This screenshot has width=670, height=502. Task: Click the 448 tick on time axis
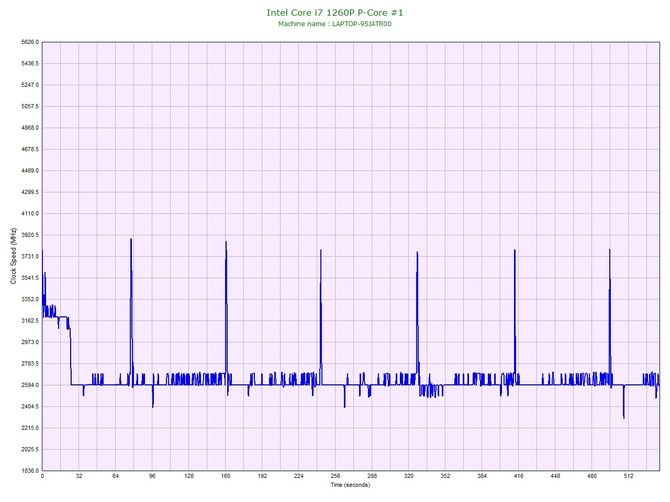click(555, 476)
